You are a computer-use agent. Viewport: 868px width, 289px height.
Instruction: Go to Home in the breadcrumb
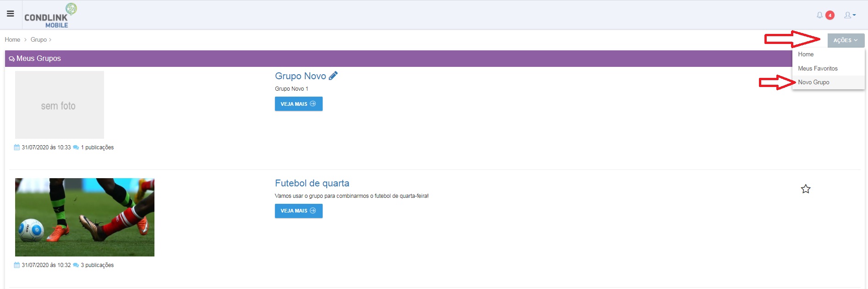[x=12, y=40]
